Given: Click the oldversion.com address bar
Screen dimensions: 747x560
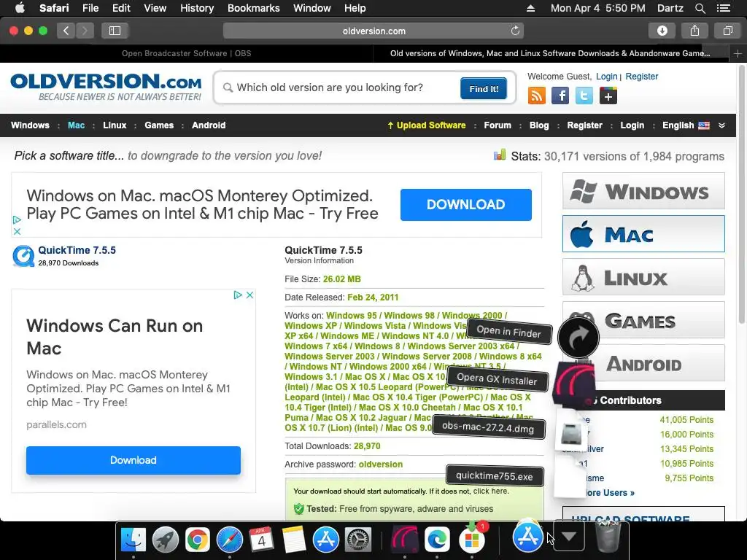Looking at the screenshot, I should pyautogui.click(x=373, y=31).
